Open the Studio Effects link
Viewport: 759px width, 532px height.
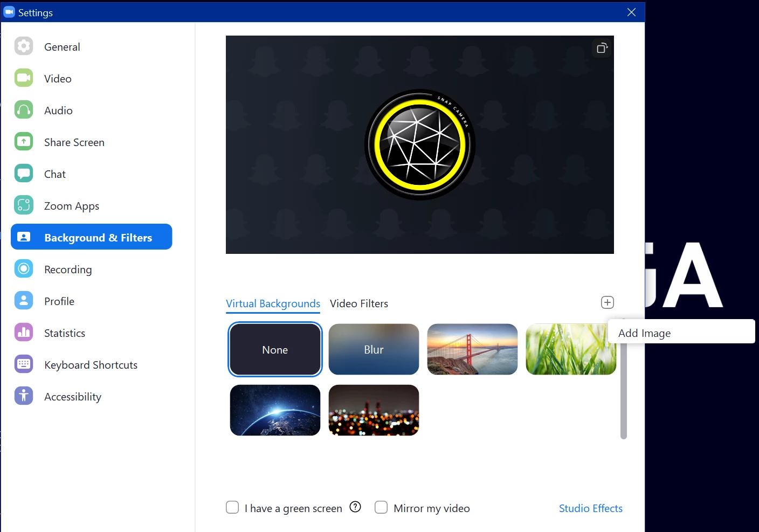click(x=591, y=508)
